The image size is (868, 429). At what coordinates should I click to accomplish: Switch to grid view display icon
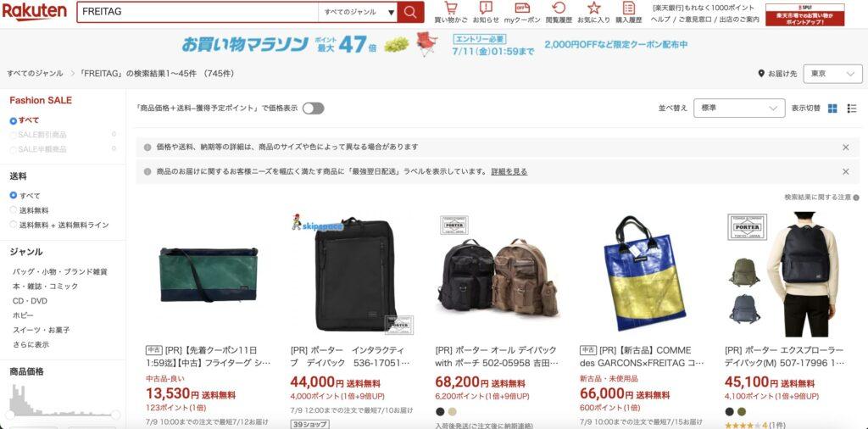pos(832,109)
